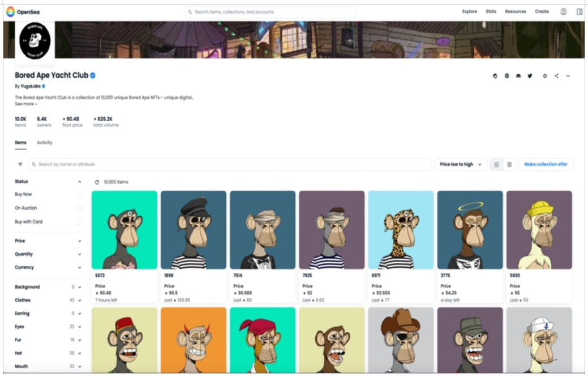Open ape 1898 with captain hat

194,230
